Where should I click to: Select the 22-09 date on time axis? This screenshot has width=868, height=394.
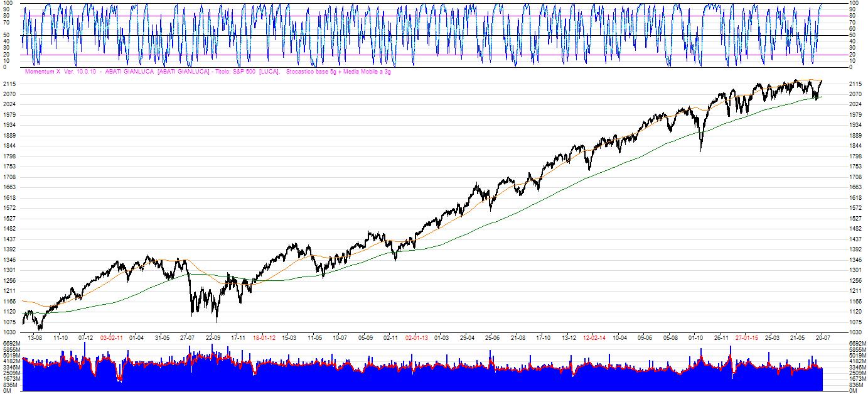coord(213,337)
